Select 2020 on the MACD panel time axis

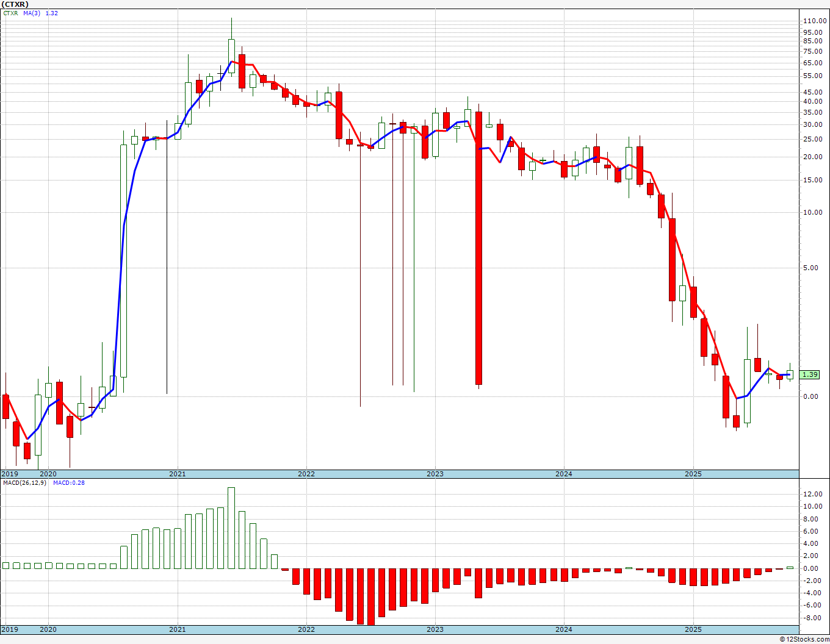[x=48, y=629]
